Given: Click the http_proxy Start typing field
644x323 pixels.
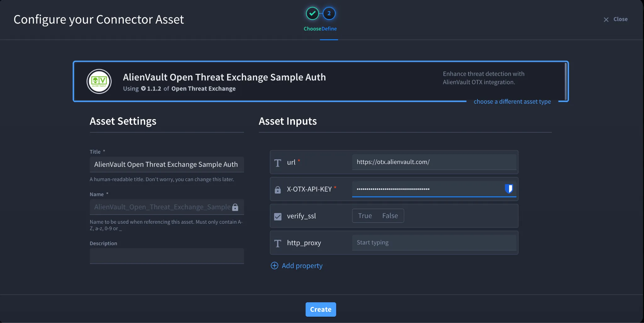Looking at the screenshot, I should click(434, 243).
